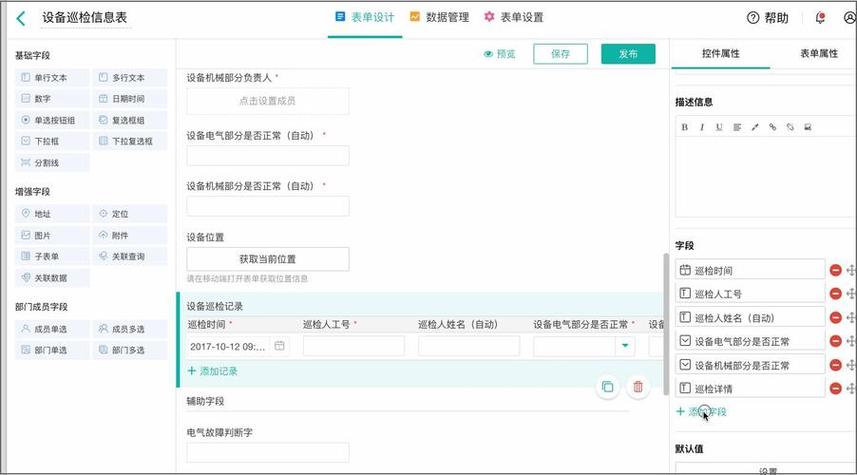Open 帮助 help menu
This screenshot has width=857, height=475.
[767, 18]
